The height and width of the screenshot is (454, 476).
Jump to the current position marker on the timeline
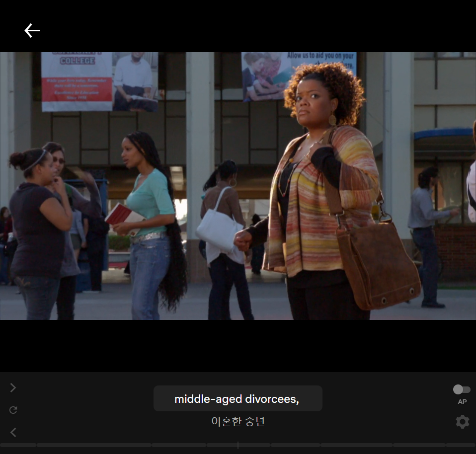[x=238, y=445]
